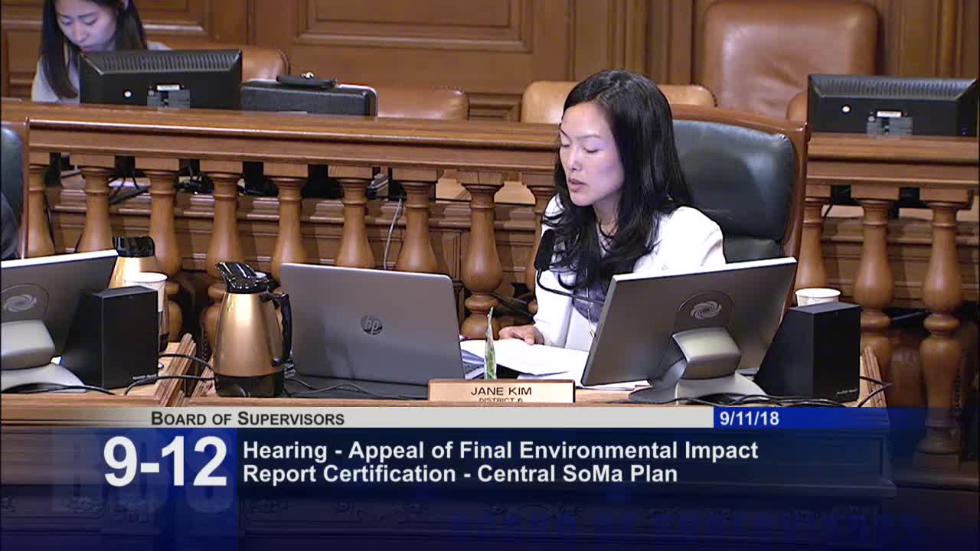Click the Hearing - Appeal title text line
The height and width of the screenshot is (551, 980).
(x=500, y=450)
